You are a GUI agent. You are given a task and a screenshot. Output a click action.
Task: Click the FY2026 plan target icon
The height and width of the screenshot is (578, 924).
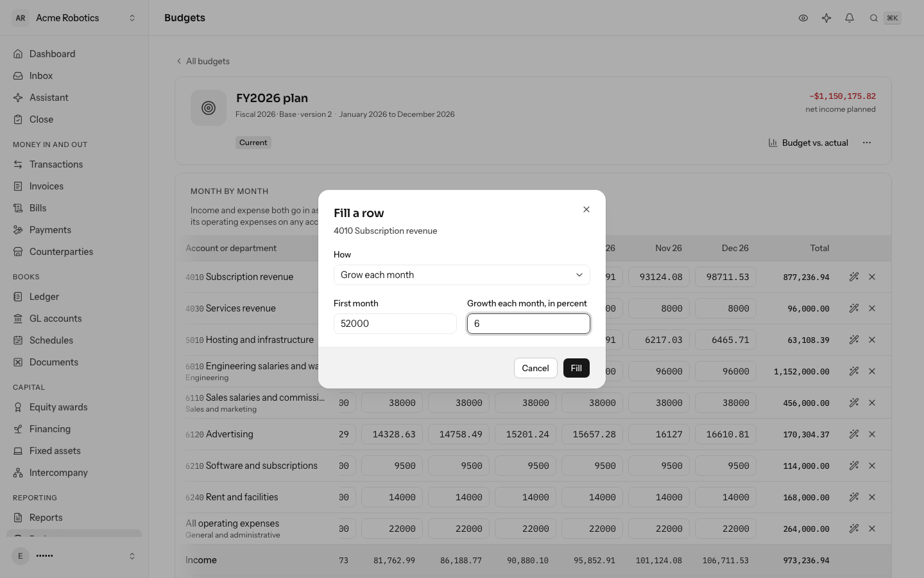(x=209, y=108)
